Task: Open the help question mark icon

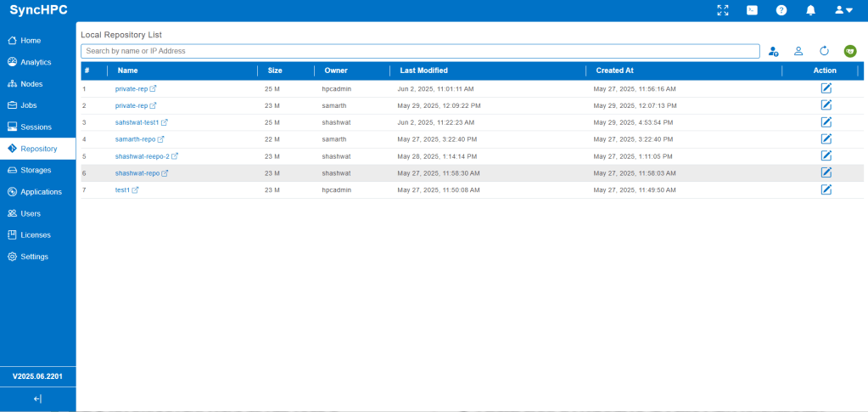Action: pos(781,10)
